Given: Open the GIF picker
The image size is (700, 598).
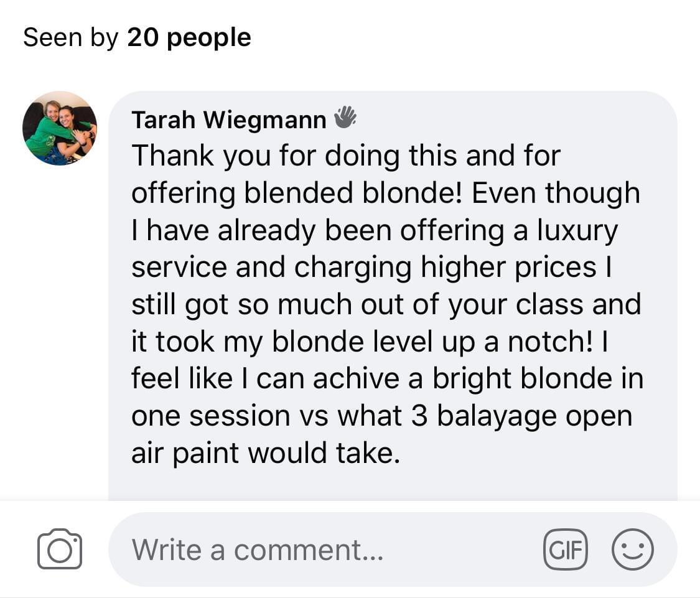Looking at the screenshot, I should click(x=565, y=549).
